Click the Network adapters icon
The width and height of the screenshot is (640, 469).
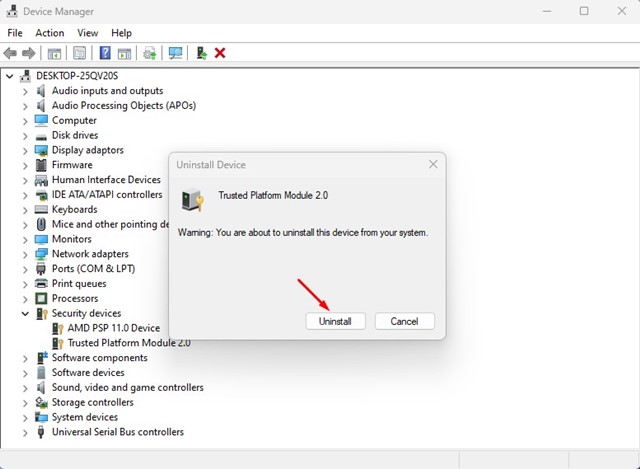coord(41,254)
